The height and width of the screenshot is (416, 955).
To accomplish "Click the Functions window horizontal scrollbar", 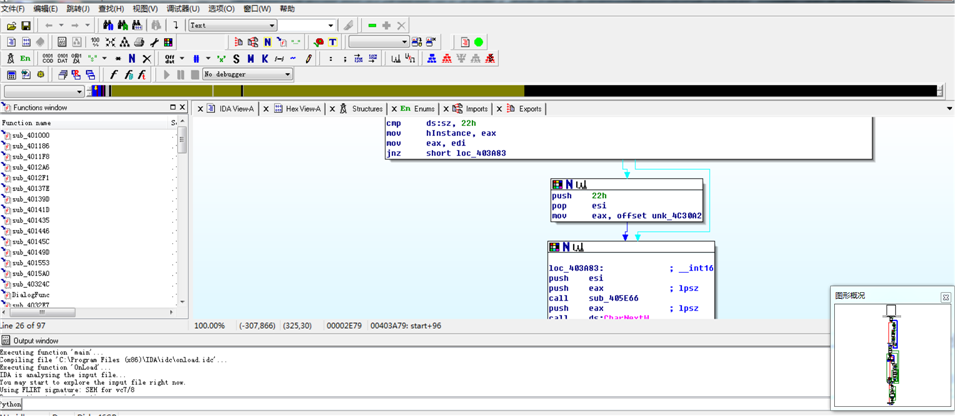I will pos(89,312).
